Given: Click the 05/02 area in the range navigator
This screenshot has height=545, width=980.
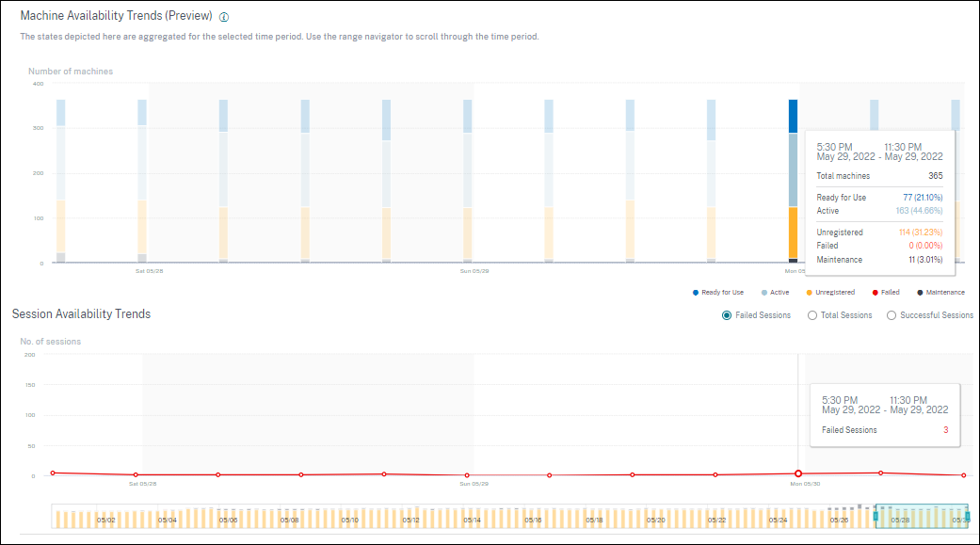Looking at the screenshot, I should coord(105,518).
